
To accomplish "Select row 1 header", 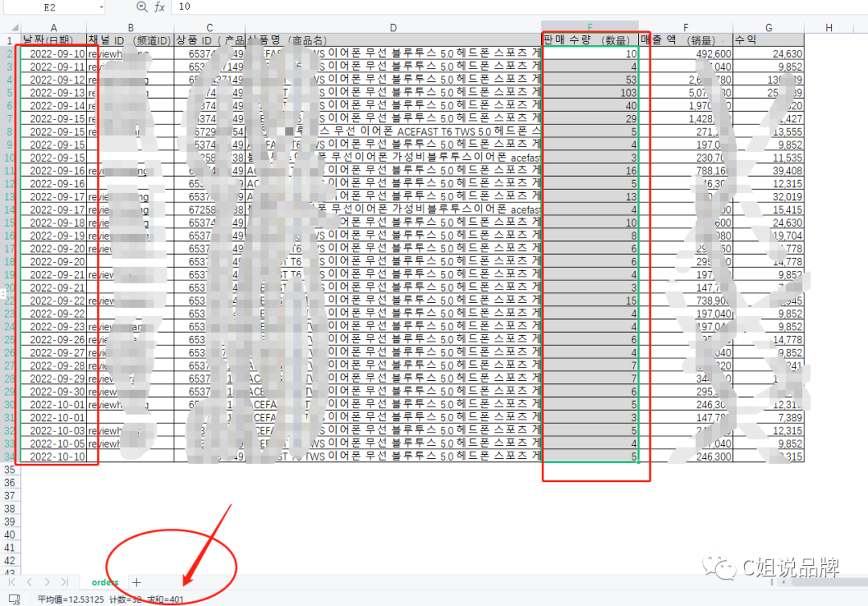I will (x=10, y=40).
